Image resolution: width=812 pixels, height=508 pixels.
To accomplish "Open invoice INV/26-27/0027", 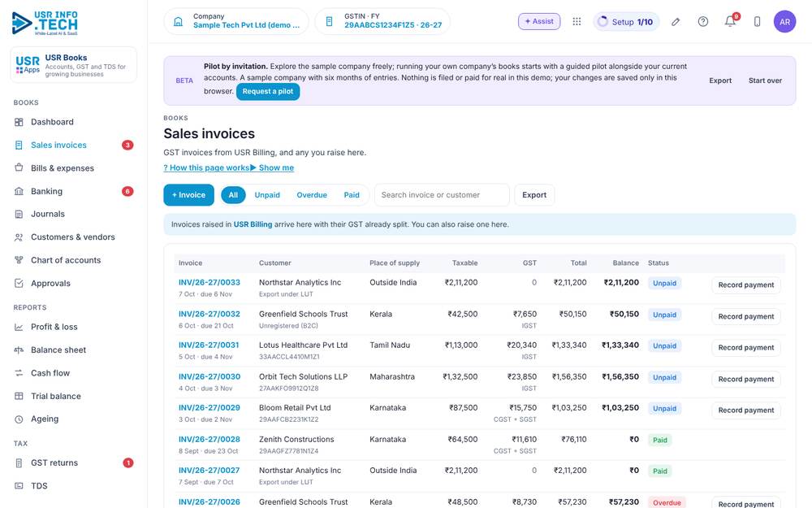I will 209,471.
